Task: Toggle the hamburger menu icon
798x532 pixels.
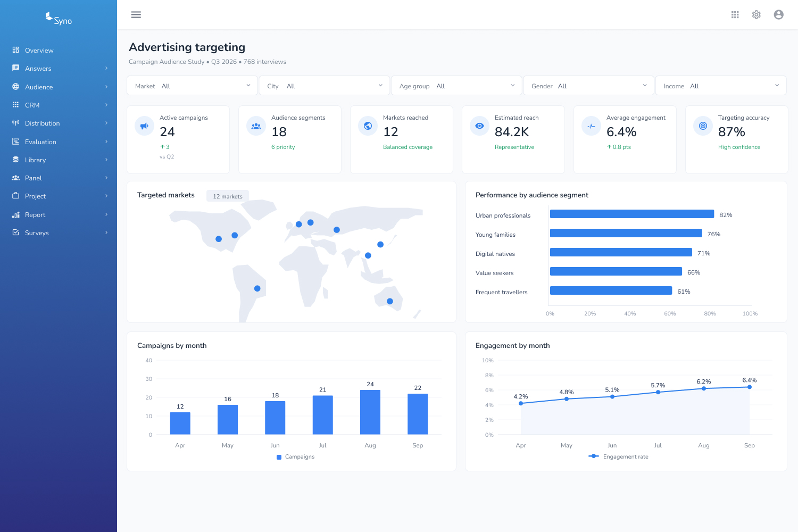Action: (x=136, y=15)
